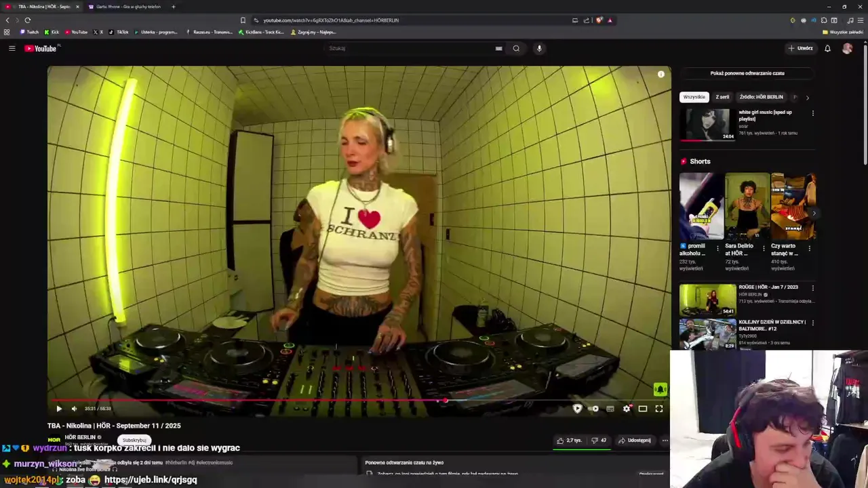Dislike the video showing 47
868x488 pixels.
tap(599, 441)
